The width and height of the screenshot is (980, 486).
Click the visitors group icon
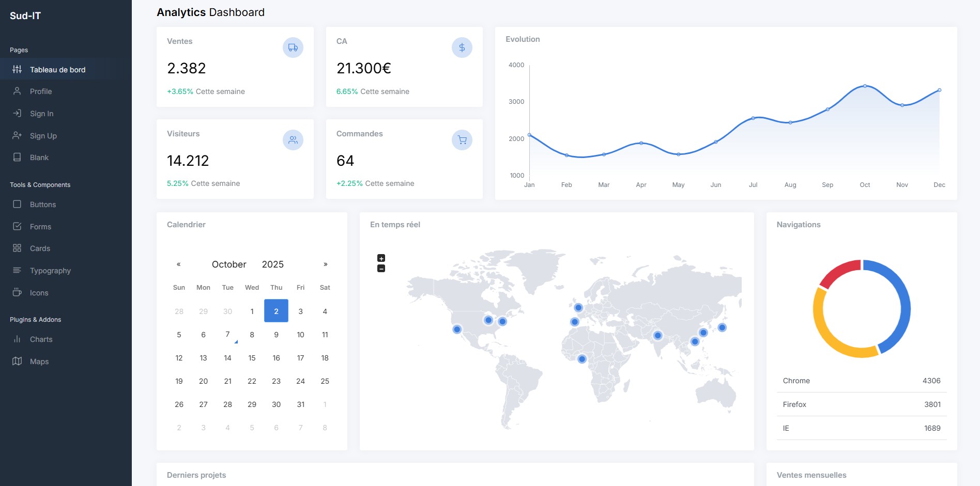[x=293, y=139]
